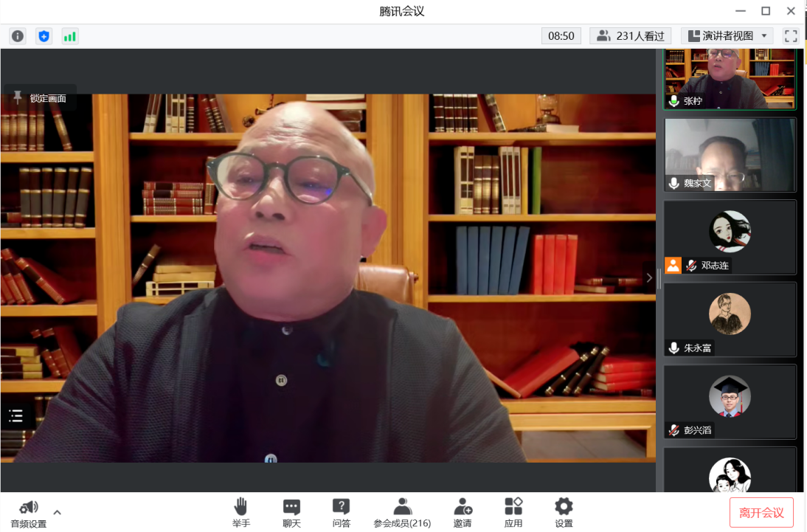Image resolution: width=807 pixels, height=532 pixels.
Task: Click the 邀请 invite button
Action: pyautogui.click(x=463, y=512)
